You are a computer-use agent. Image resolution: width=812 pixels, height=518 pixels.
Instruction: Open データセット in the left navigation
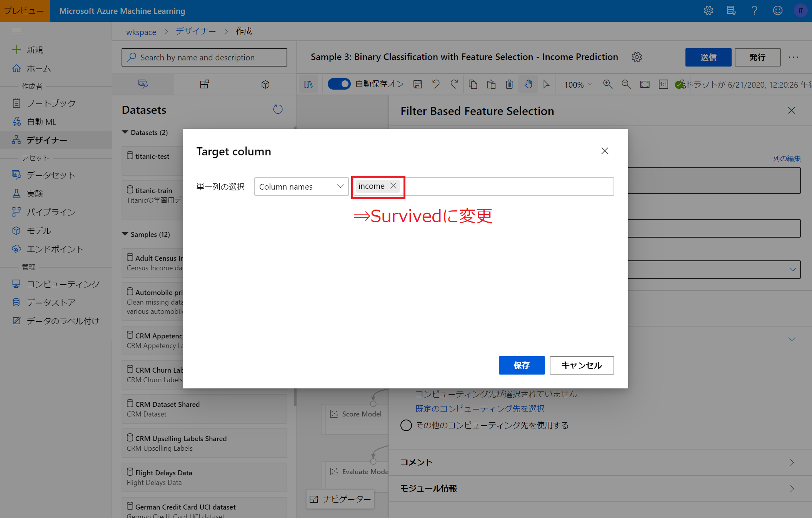50,175
